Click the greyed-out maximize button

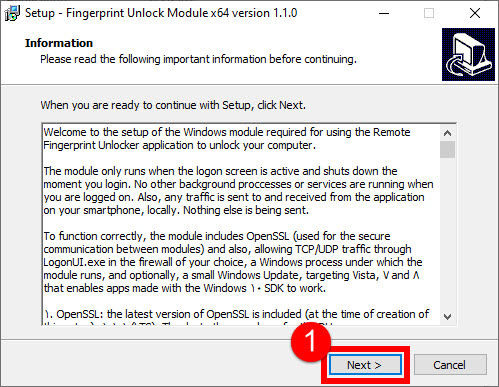click(x=429, y=13)
